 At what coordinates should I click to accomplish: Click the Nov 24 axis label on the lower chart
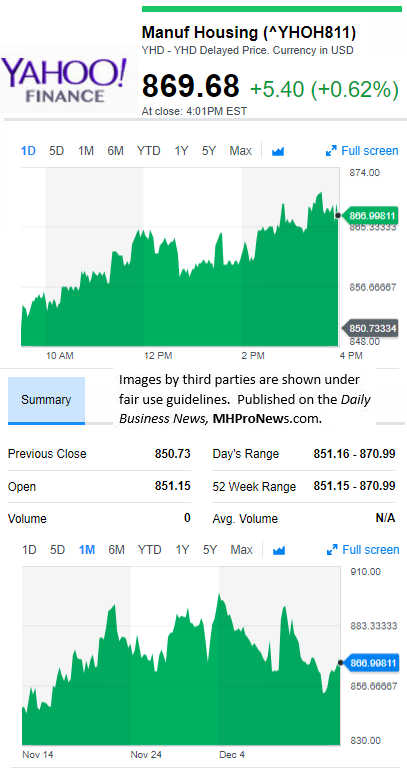(146, 755)
